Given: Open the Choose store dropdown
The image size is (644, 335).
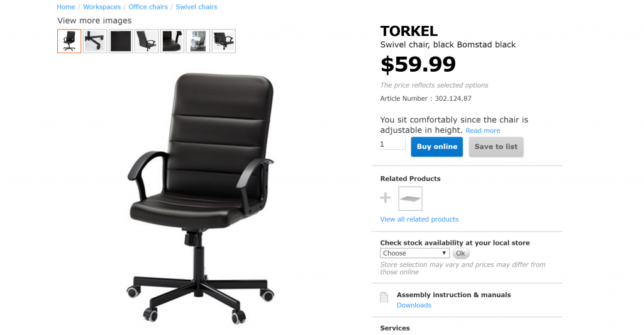Looking at the screenshot, I should (414, 253).
